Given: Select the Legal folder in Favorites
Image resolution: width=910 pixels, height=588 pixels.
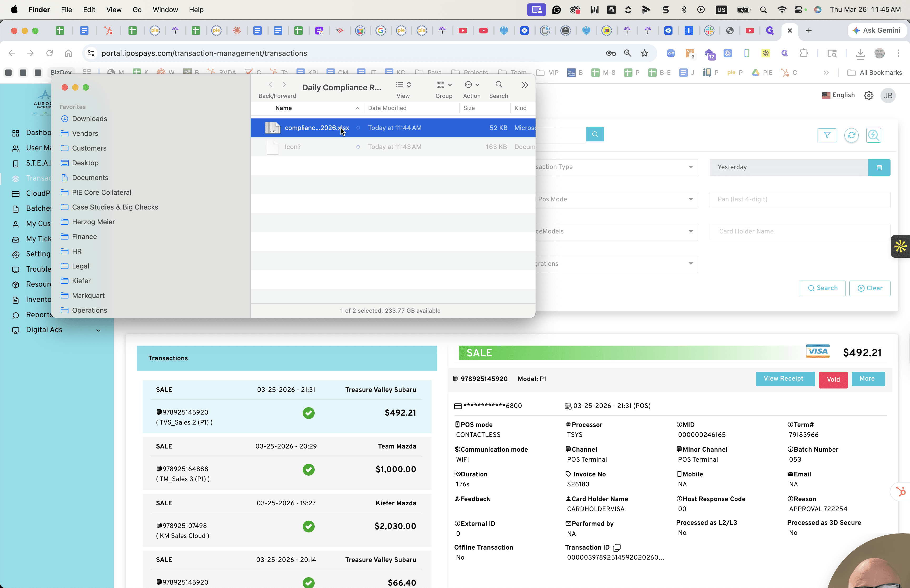Looking at the screenshot, I should 80,266.
